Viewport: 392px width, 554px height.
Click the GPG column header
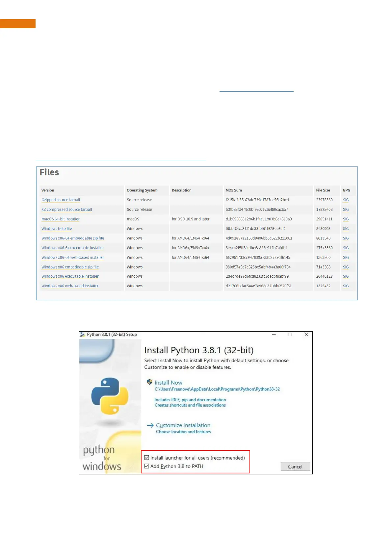click(x=346, y=190)
